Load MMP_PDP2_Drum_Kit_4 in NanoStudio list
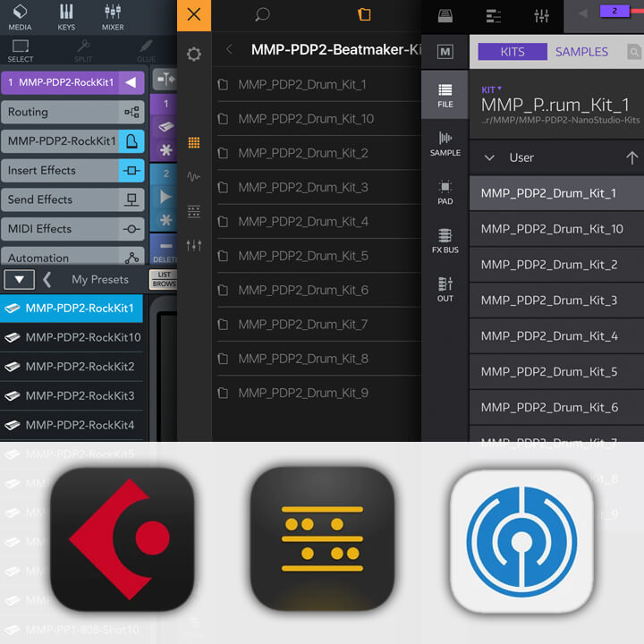 [556, 336]
